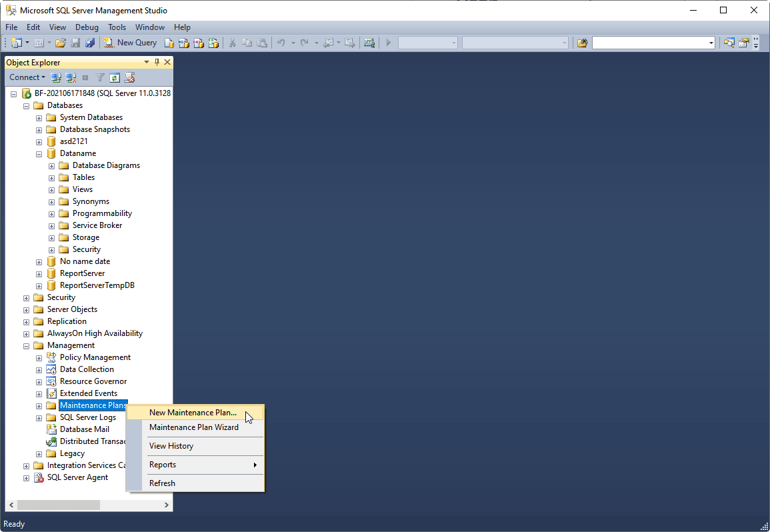The height and width of the screenshot is (532, 770).
Task: Select the No name date database
Action: (85, 261)
